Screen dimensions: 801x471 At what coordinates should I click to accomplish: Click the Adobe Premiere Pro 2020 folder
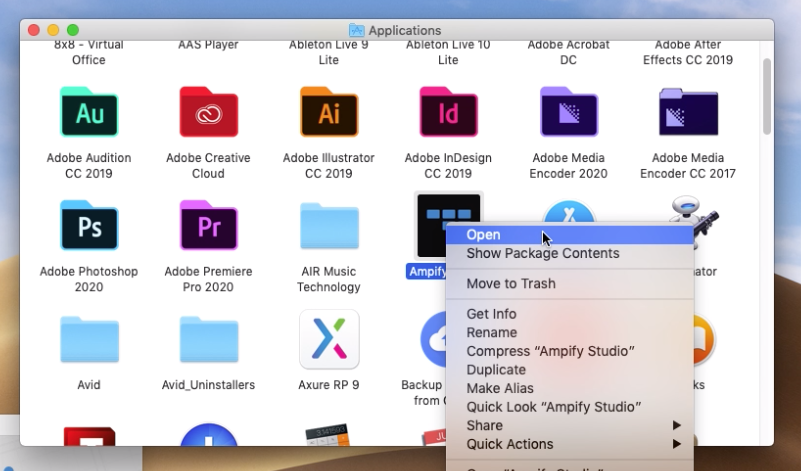click(x=208, y=225)
